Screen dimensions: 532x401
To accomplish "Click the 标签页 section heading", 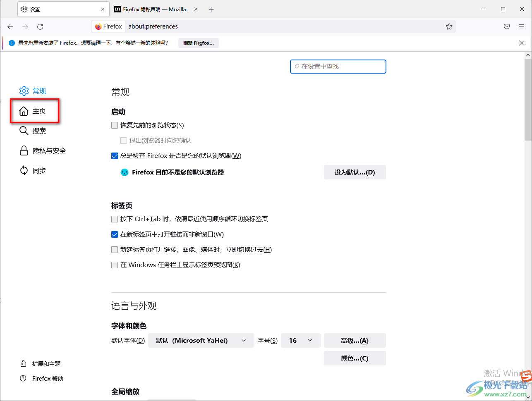I will click(122, 205).
